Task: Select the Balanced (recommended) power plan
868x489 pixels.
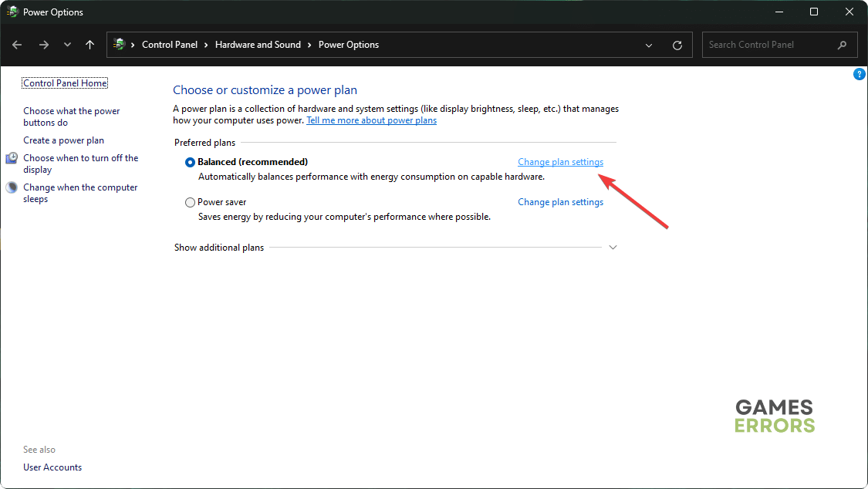Action: 190,162
